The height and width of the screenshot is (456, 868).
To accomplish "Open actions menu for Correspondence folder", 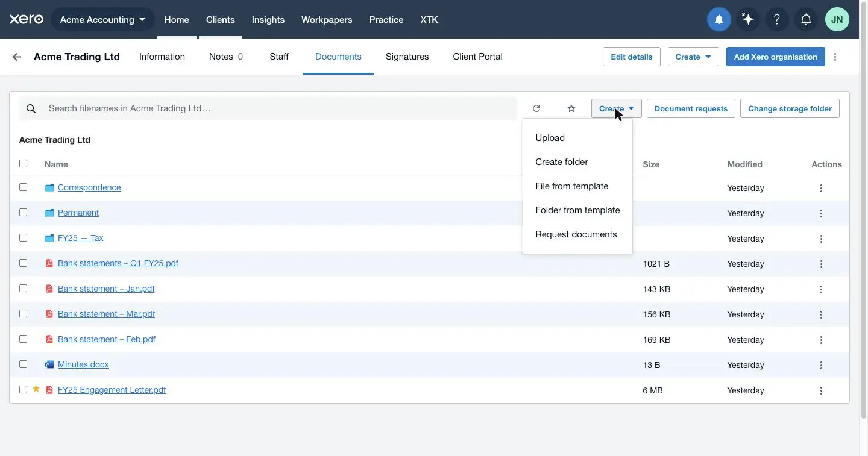I will click(x=821, y=188).
